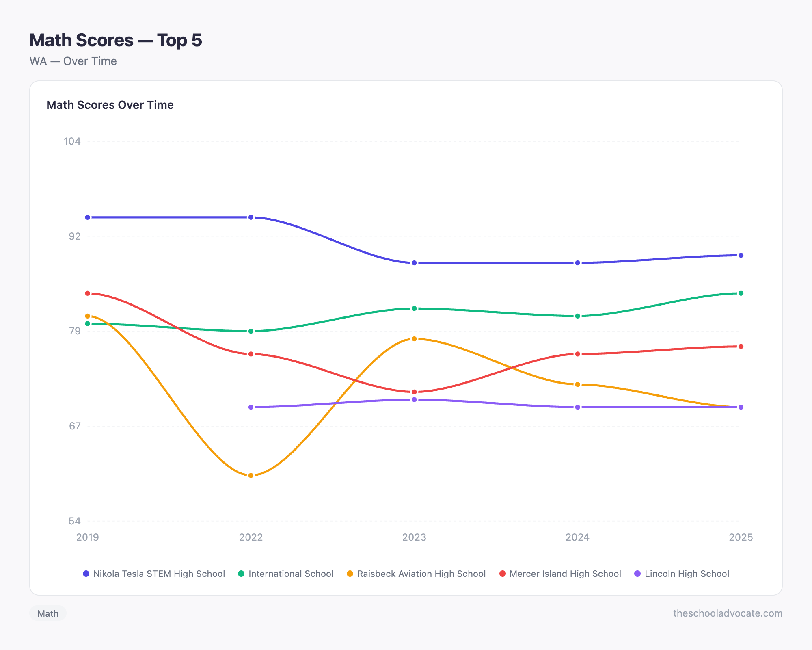The image size is (812, 650).
Task: Select the Math tag chip
Action: coord(48,613)
